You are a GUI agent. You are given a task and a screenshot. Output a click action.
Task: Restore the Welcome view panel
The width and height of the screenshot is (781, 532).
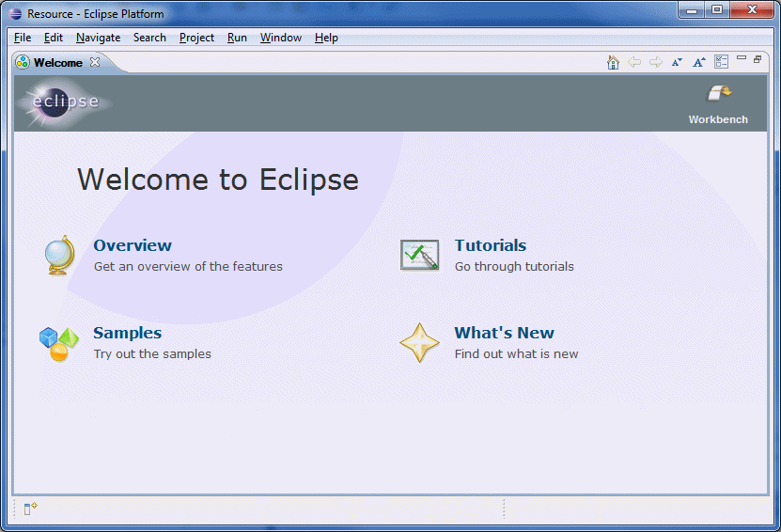758,59
